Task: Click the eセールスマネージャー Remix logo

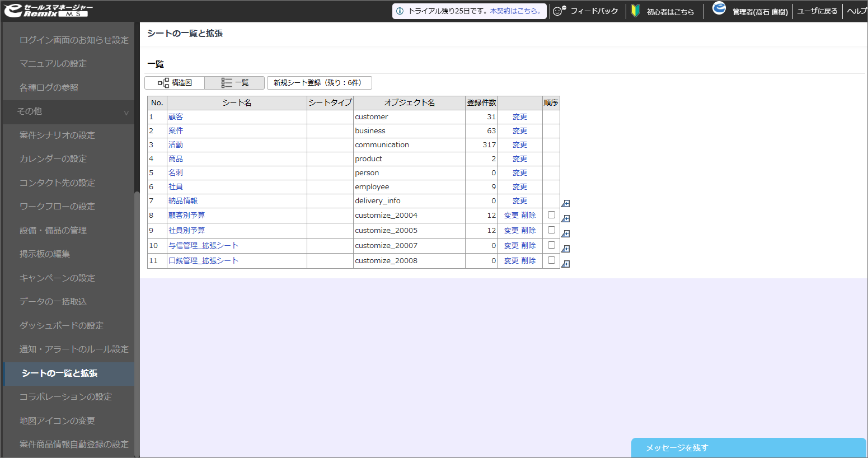Action: [x=49, y=10]
